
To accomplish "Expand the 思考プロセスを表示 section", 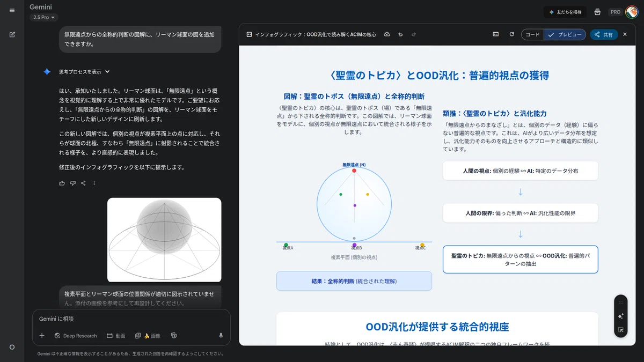I will coord(84,71).
